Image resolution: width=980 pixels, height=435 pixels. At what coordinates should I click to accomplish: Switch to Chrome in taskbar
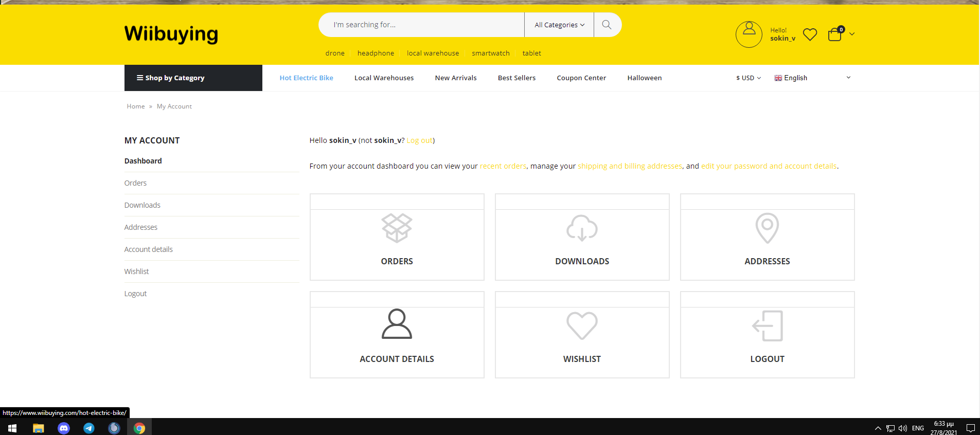click(139, 428)
